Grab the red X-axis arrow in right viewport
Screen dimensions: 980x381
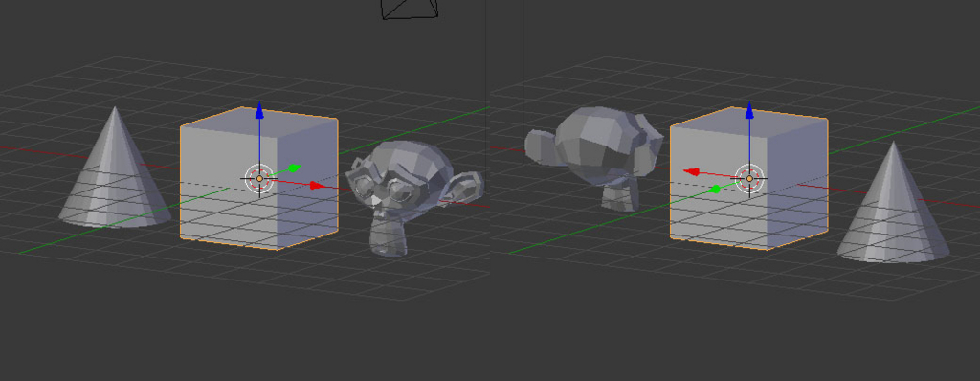tap(691, 171)
